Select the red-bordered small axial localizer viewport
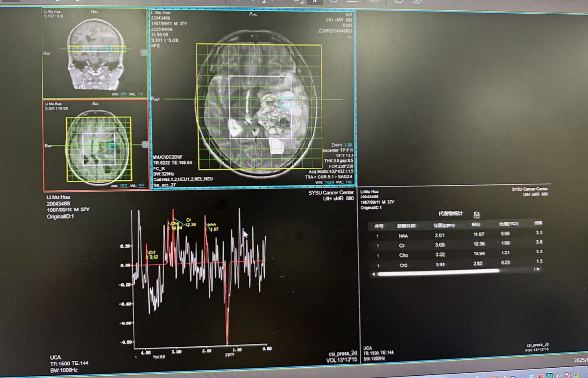This screenshot has height=378, width=588. [96, 145]
